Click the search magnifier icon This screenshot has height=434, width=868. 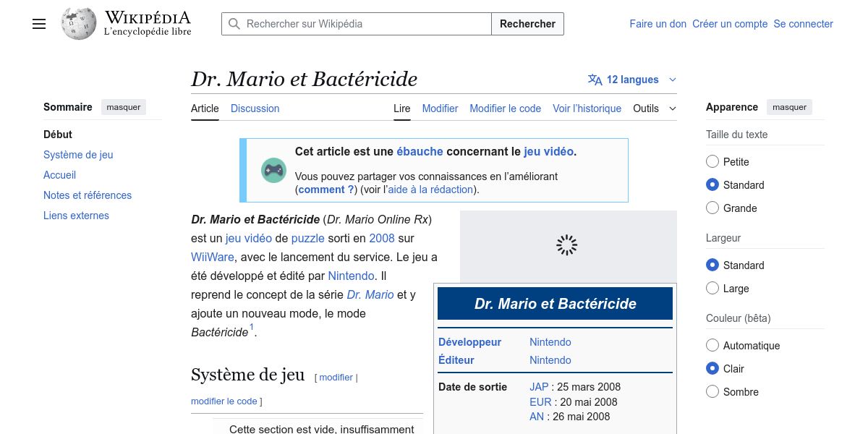pos(234,24)
